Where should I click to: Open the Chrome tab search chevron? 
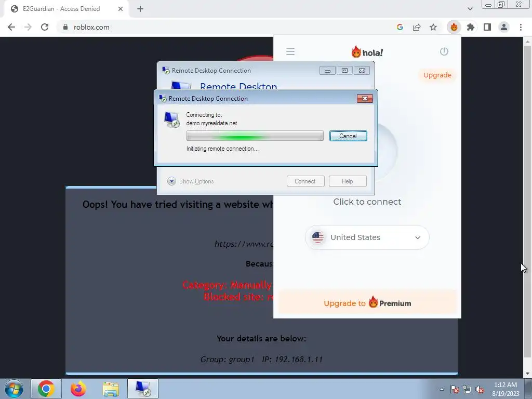tap(470, 9)
